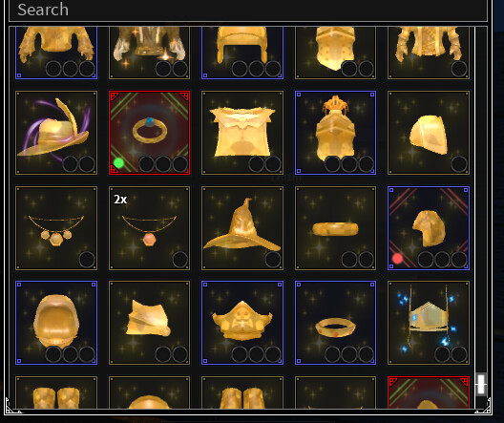Click the Search input field
The image size is (504, 423).
tap(248, 10)
